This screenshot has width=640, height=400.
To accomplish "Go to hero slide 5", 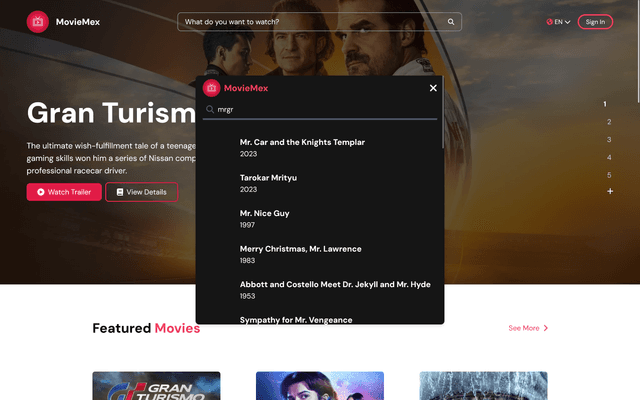I will 609,175.
